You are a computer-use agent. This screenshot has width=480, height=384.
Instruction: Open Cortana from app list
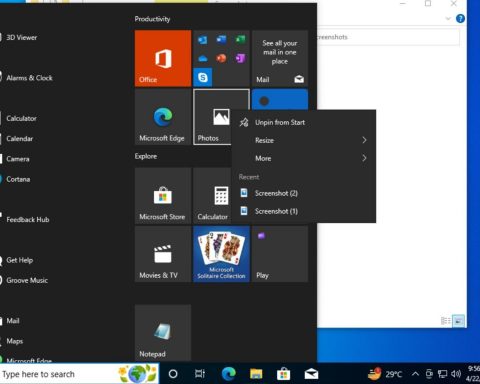click(x=18, y=179)
